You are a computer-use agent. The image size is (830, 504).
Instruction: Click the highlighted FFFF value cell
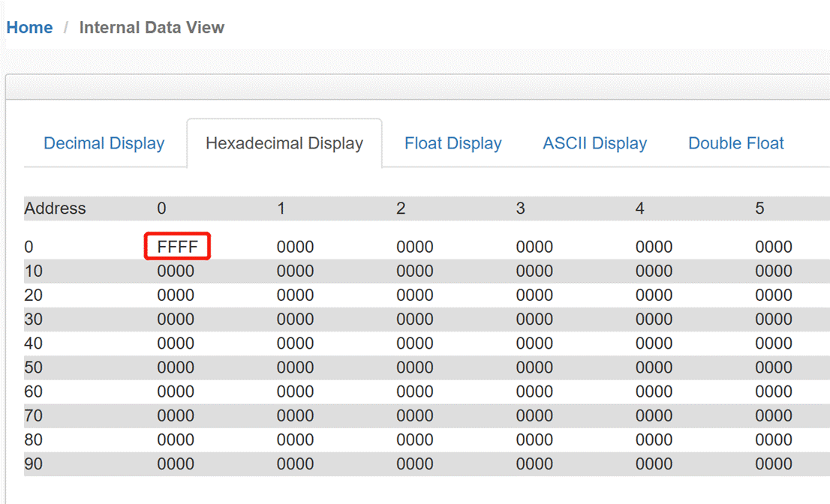[177, 247]
